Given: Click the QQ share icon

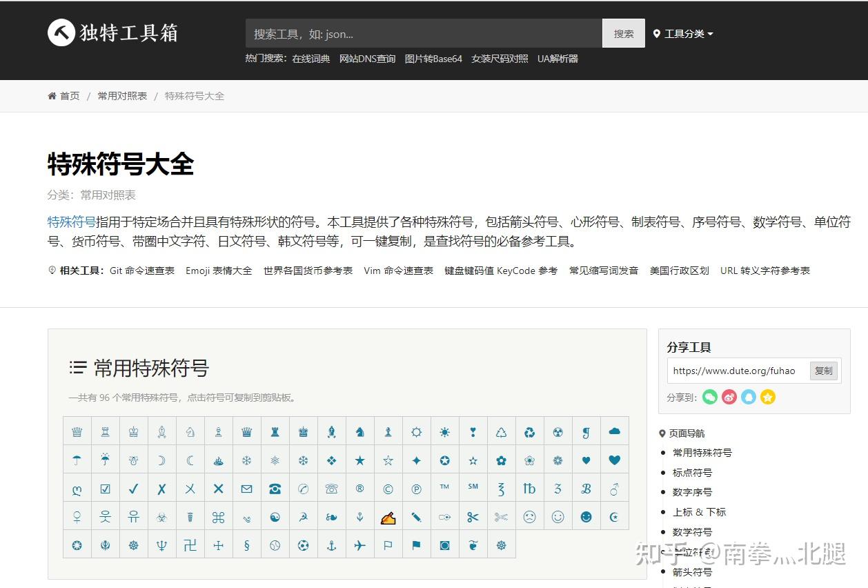Looking at the screenshot, I should [748, 397].
